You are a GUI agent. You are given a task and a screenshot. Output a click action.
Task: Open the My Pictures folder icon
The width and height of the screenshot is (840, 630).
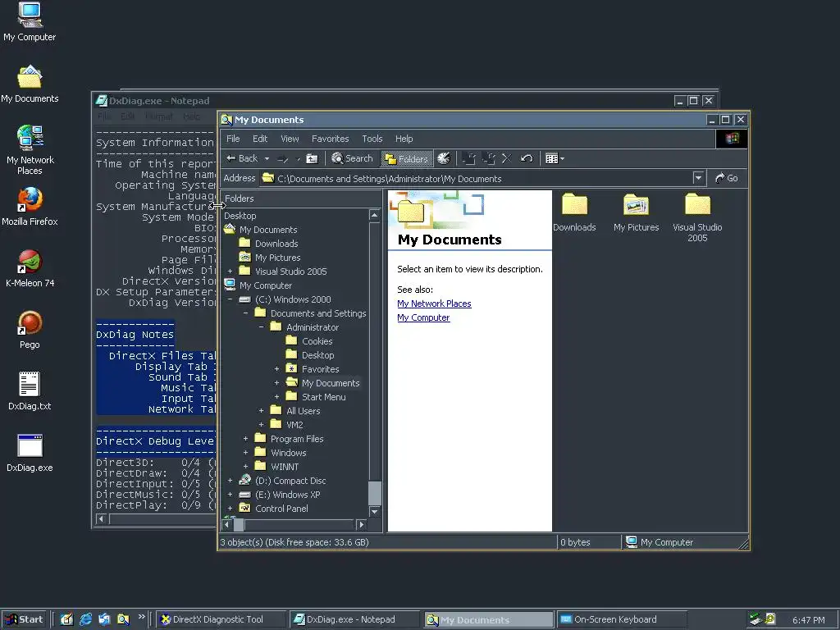click(x=636, y=212)
